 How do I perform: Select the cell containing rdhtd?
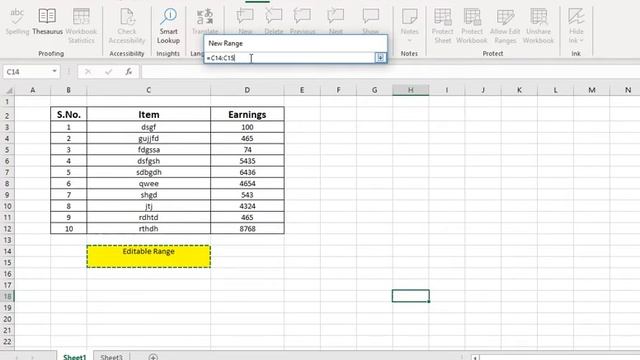[x=149, y=217]
